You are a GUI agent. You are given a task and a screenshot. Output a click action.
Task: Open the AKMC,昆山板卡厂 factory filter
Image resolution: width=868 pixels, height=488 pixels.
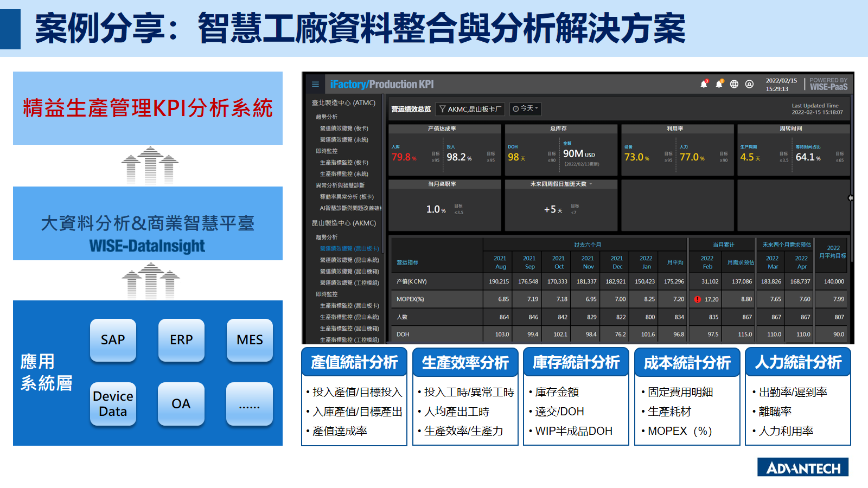pyautogui.click(x=470, y=109)
